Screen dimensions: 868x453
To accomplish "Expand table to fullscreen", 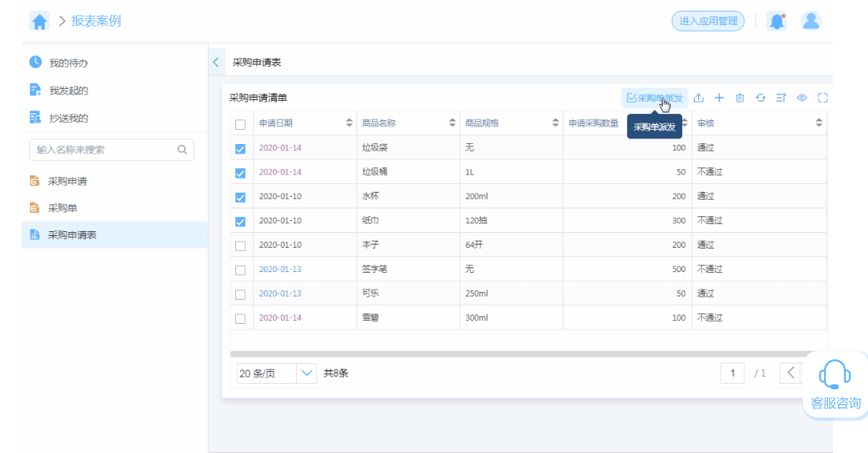I will coord(822,98).
